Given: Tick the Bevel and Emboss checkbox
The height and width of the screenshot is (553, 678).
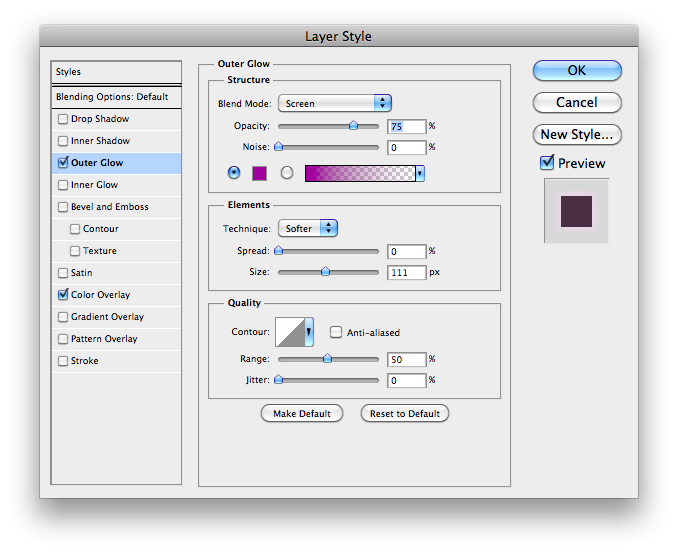Looking at the screenshot, I should pyautogui.click(x=63, y=207).
